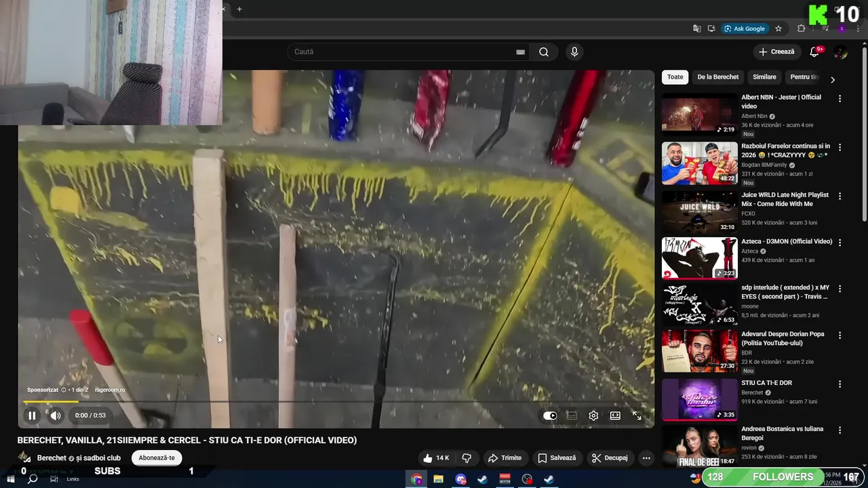Open options for Azteca - D3MON video
Screen dimensions: 868x488
pos(840,243)
